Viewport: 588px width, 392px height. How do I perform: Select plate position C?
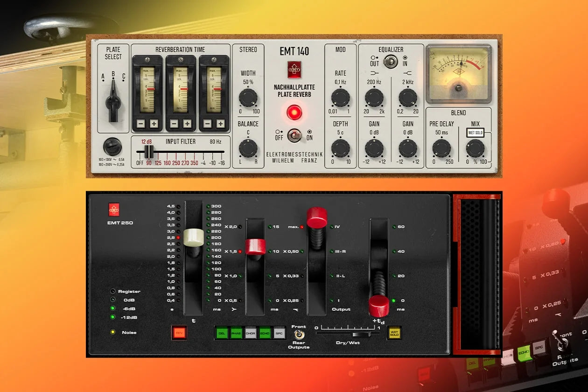(124, 77)
